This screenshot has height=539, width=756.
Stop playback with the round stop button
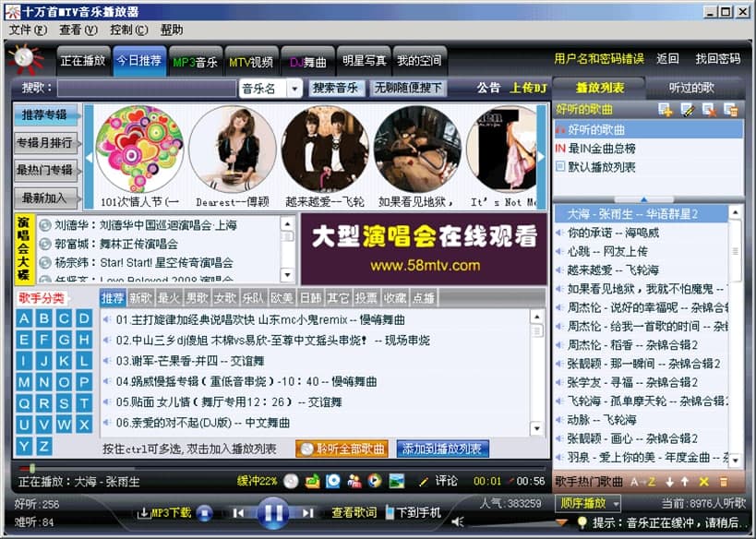coord(204,513)
